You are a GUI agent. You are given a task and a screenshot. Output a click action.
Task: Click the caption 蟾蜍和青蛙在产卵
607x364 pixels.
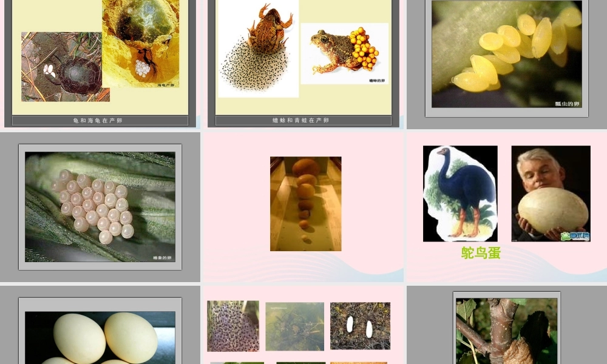click(301, 121)
